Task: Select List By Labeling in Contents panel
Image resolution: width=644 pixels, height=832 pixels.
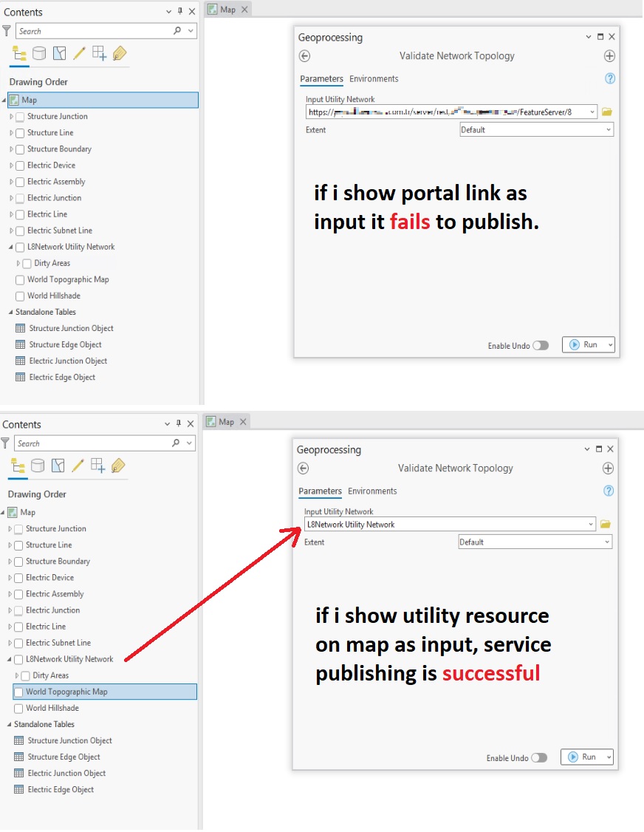Action: [119, 53]
